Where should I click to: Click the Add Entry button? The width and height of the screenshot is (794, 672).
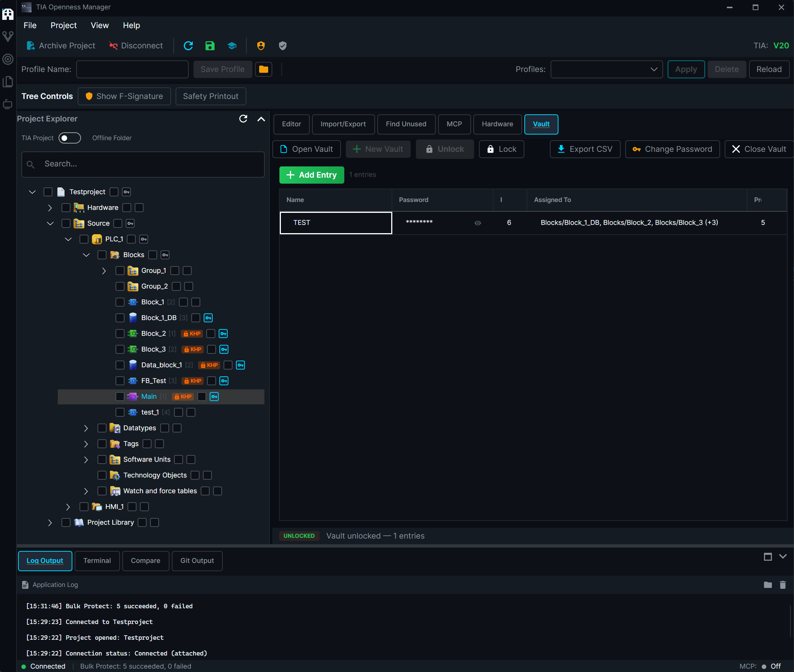click(x=311, y=175)
